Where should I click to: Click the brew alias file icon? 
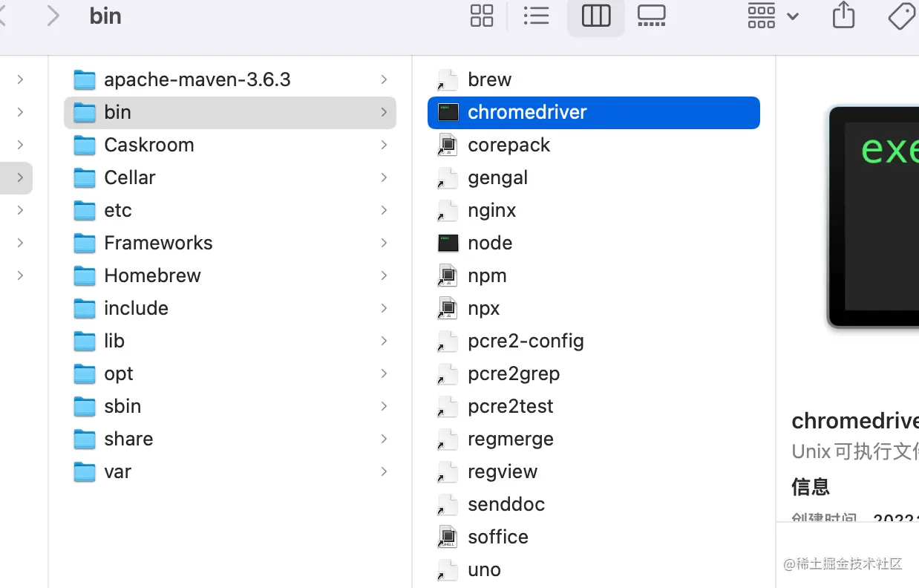[448, 79]
